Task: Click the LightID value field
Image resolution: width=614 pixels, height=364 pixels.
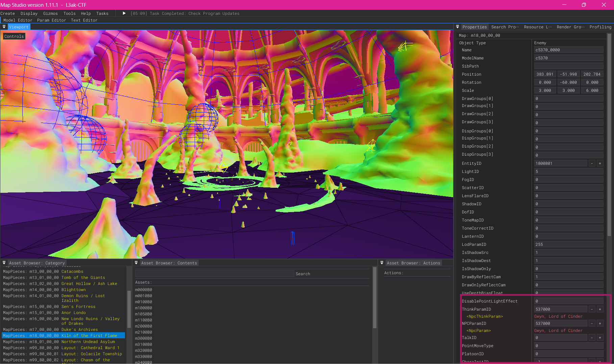Action: [x=569, y=172]
